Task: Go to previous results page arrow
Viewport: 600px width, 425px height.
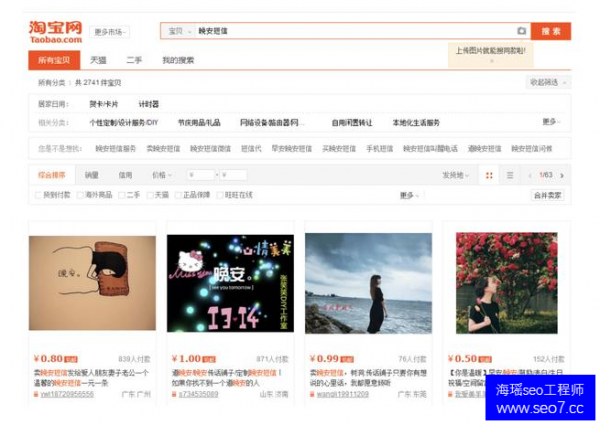Action: pos(530,175)
